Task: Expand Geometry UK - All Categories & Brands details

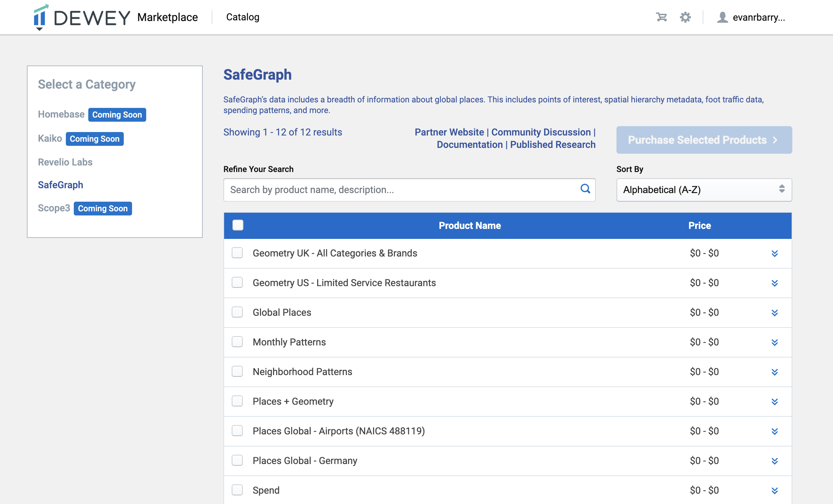Action: click(x=775, y=254)
